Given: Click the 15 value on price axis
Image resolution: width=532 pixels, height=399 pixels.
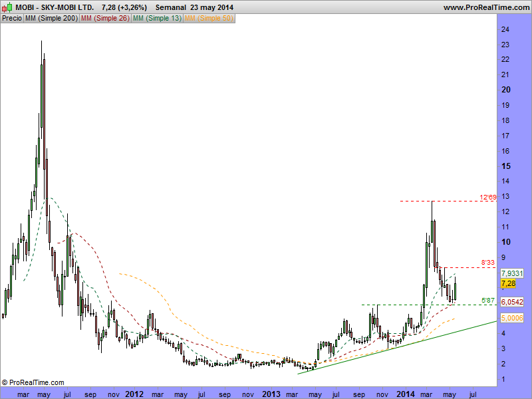Looking at the screenshot, I should pyautogui.click(x=506, y=166).
